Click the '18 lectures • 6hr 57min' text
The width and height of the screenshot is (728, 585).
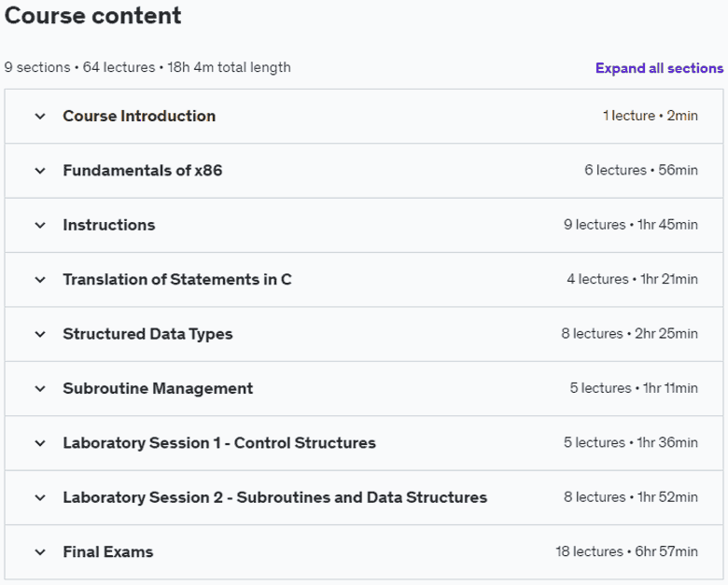tap(627, 551)
